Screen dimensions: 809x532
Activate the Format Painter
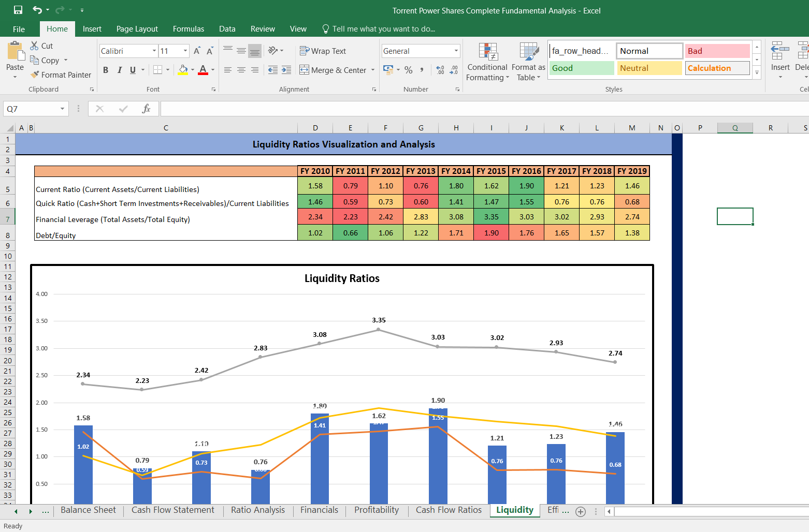point(61,75)
